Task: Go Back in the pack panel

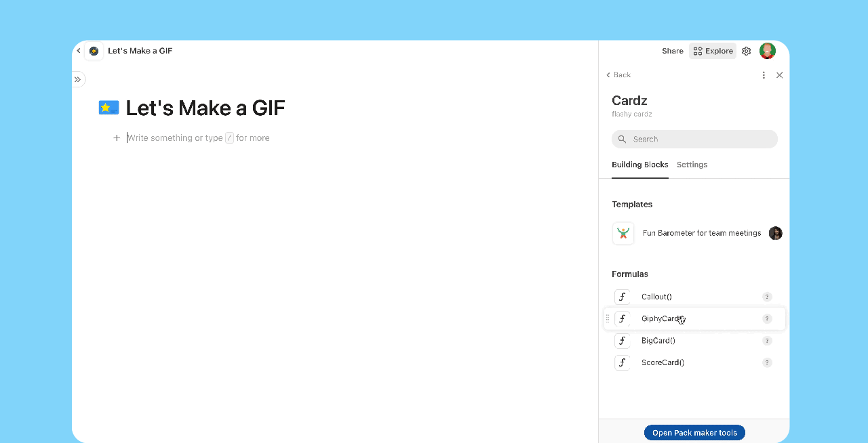Action: [618, 75]
